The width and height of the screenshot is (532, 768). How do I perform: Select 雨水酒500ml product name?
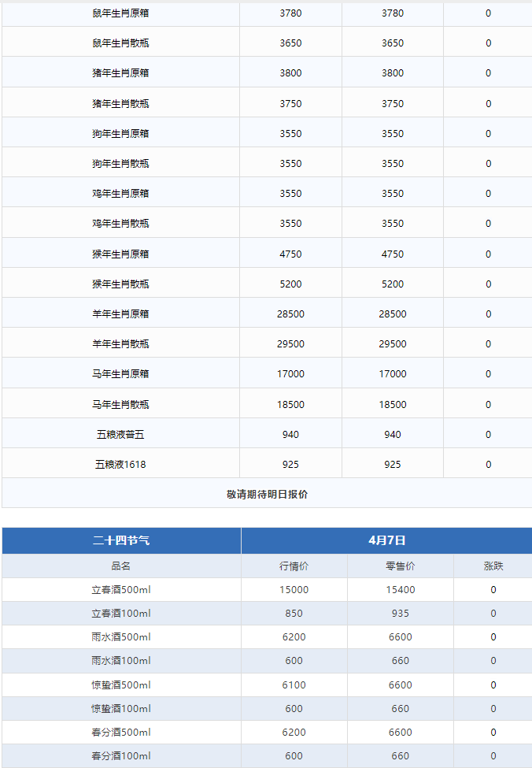(x=121, y=636)
